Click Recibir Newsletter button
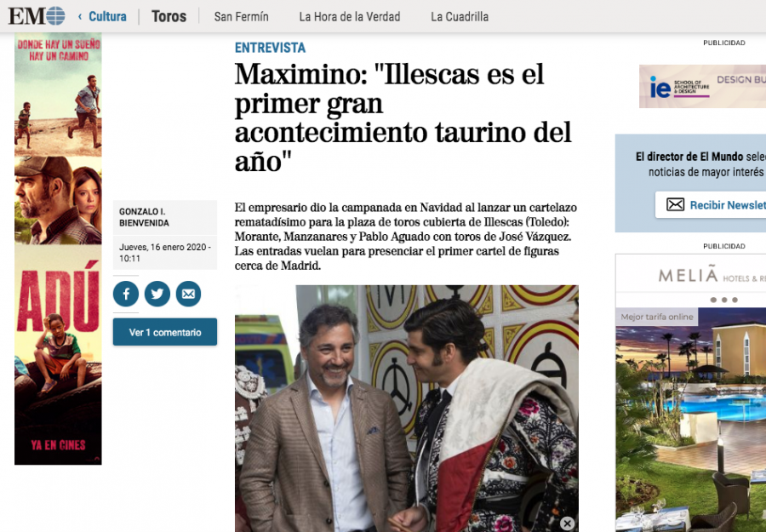Screen dimensions: 766x532 tap(711, 204)
